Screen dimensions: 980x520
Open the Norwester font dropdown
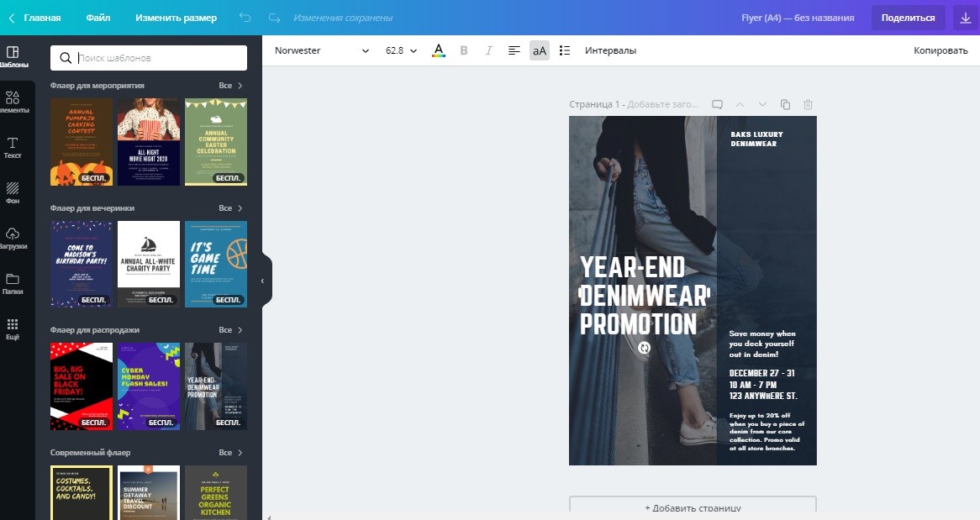point(322,50)
